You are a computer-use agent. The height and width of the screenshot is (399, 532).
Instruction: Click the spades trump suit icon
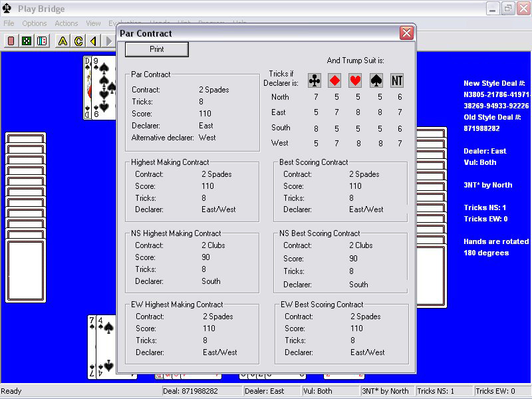pos(376,80)
